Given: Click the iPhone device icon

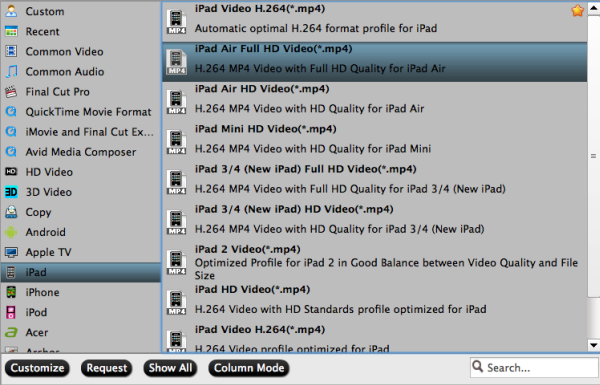Looking at the screenshot, I should (11, 292).
